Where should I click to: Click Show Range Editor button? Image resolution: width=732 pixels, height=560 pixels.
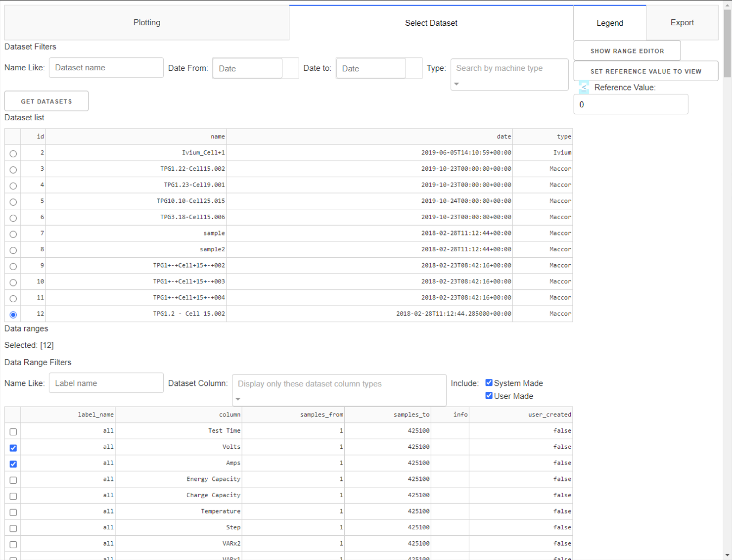[627, 51]
